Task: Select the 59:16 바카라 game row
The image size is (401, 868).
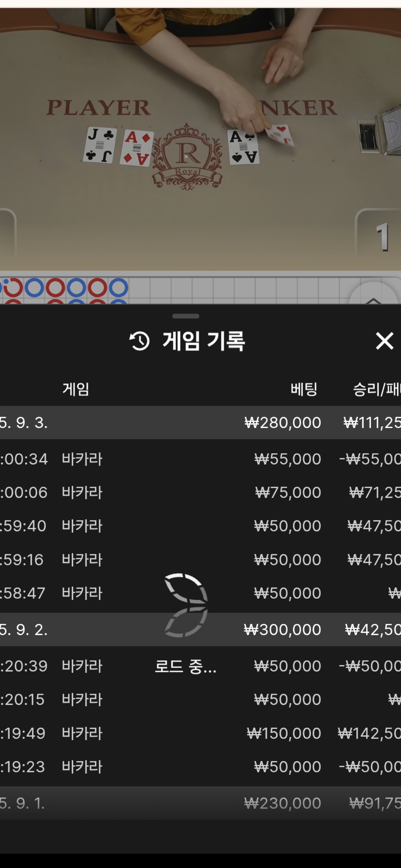Action: click(200, 559)
